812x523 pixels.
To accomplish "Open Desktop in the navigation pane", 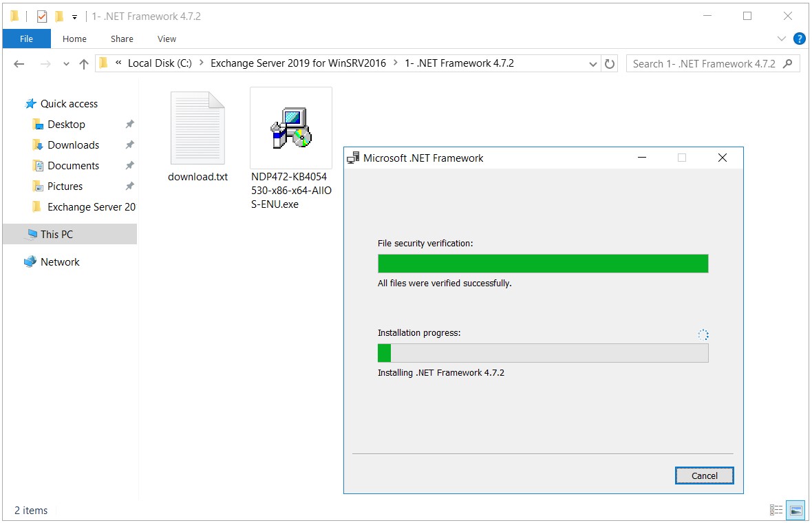I will 66,125.
